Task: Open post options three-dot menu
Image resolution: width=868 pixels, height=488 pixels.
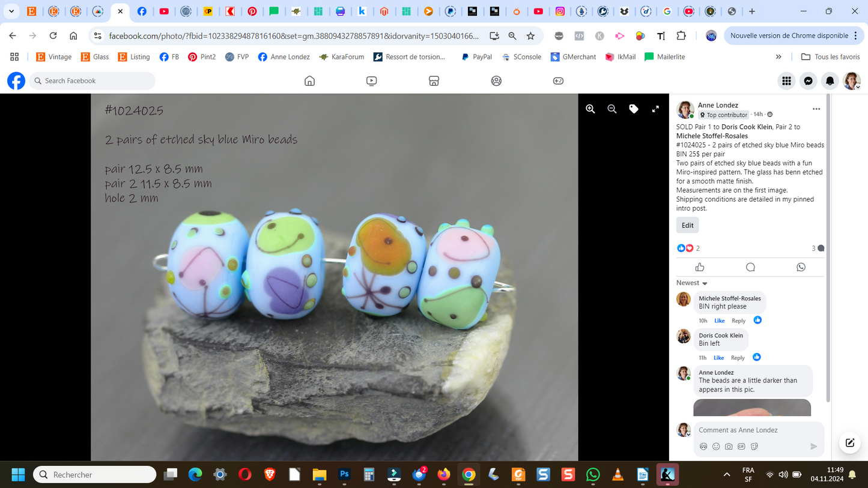Action: [x=816, y=109]
